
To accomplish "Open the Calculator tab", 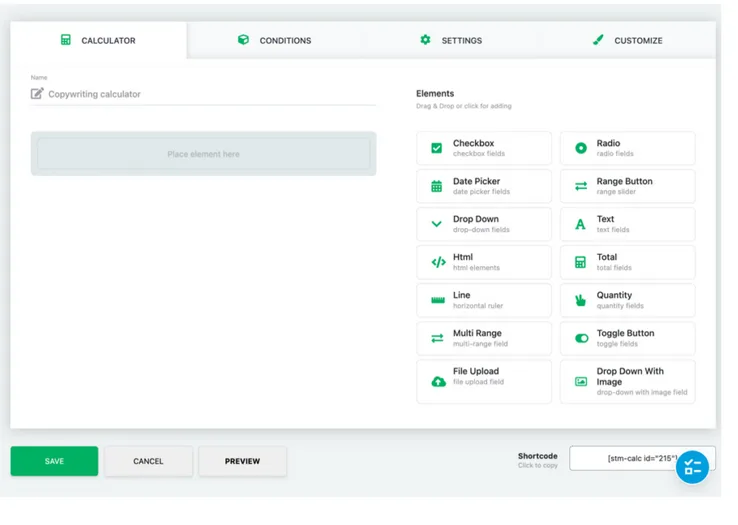I will 98,40.
